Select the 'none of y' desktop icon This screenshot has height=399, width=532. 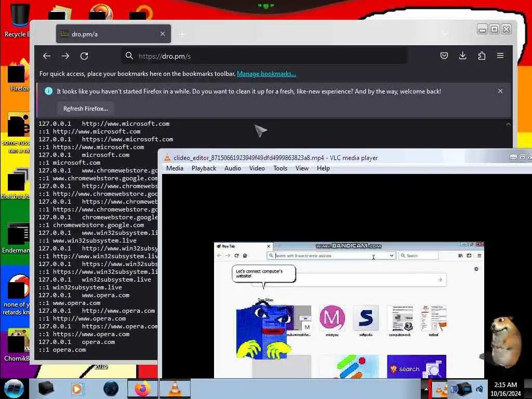click(x=16, y=295)
